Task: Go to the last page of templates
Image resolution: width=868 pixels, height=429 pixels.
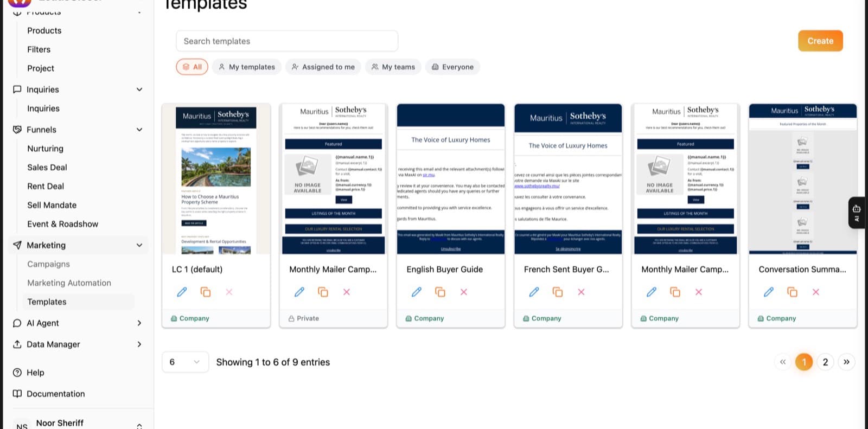Action: pos(846,362)
